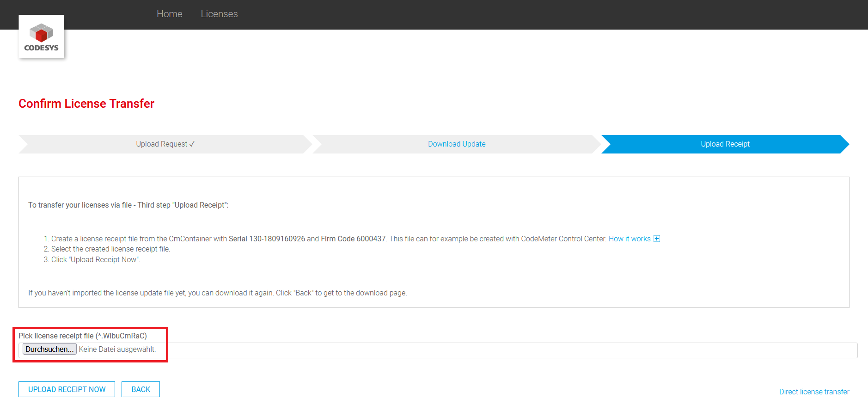Select the active Upload Receipt step
This screenshot has width=868, height=405.
pos(725,144)
